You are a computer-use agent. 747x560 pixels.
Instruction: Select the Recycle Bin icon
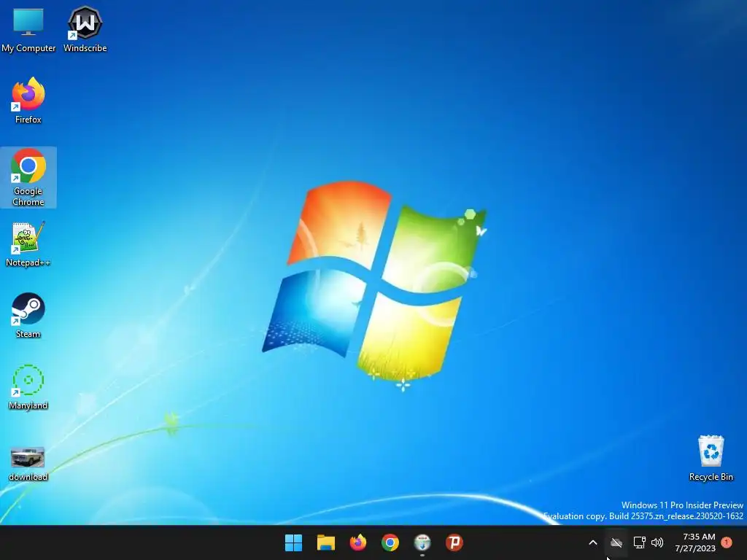click(711, 459)
